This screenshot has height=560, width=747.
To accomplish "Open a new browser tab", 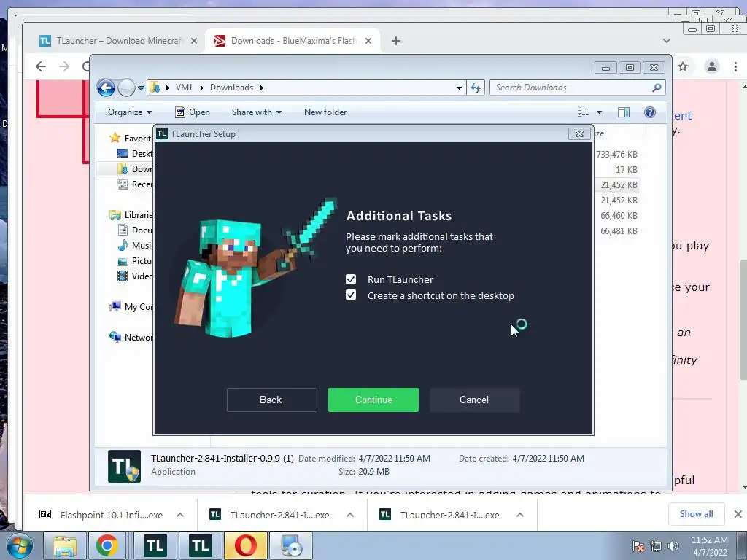I will click(x=396, y=41).
